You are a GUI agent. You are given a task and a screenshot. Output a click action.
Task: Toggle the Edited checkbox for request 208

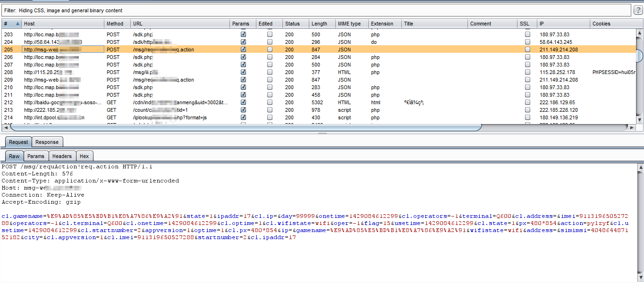tap(270, 72)
